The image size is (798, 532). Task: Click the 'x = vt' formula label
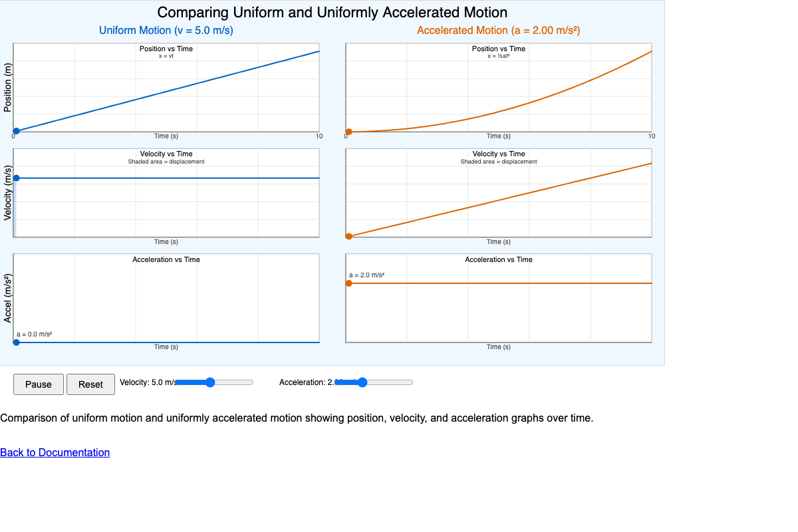[166, 57]
